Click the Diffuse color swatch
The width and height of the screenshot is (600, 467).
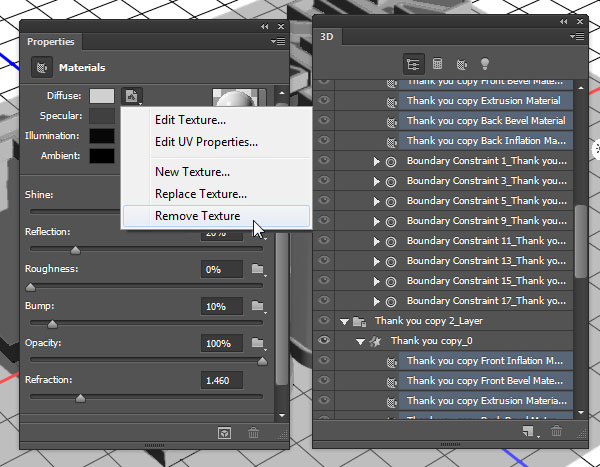pyautogui.click(x=102, y=96)
